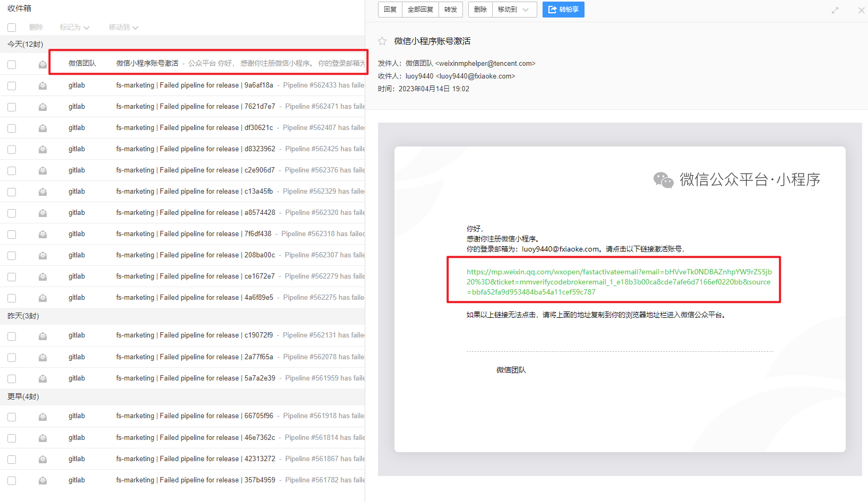Open the Failed pipeline 2a77f65a email
868x502 pixels.
tap(183, 357)
